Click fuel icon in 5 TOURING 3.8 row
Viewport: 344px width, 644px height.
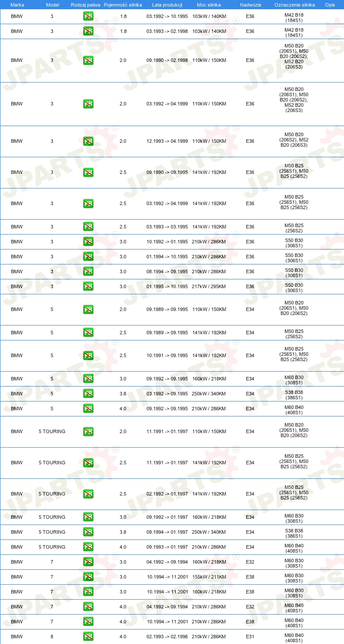click(x=88, y=532)
